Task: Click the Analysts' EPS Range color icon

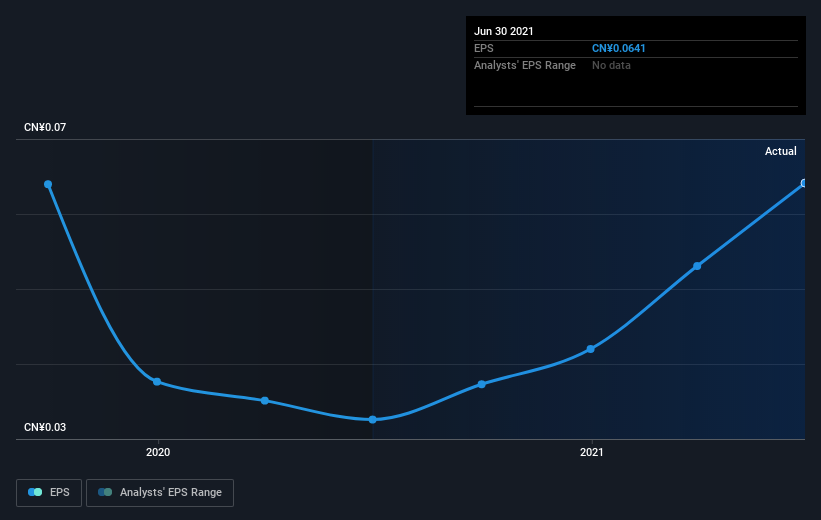Action: [105, 492]
